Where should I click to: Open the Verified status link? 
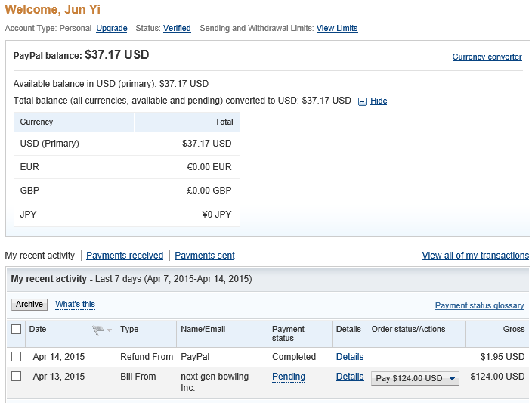[177, 28]
